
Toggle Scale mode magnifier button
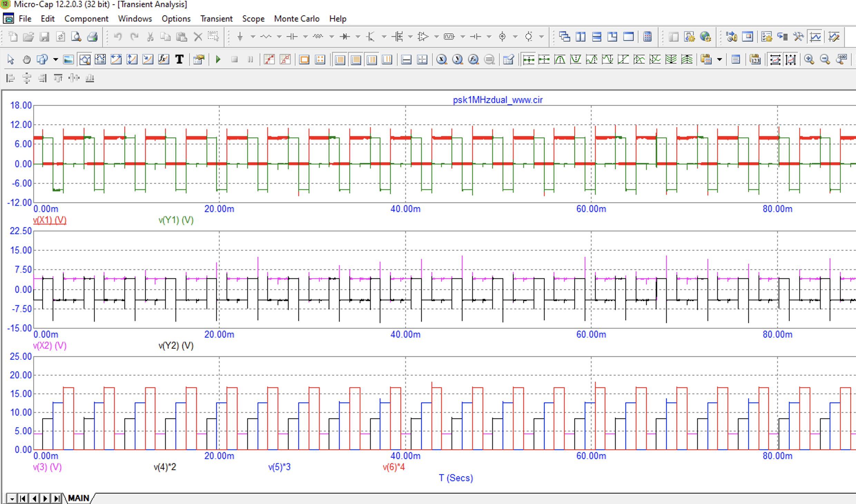pyautogui.click(x=85, y=60)
